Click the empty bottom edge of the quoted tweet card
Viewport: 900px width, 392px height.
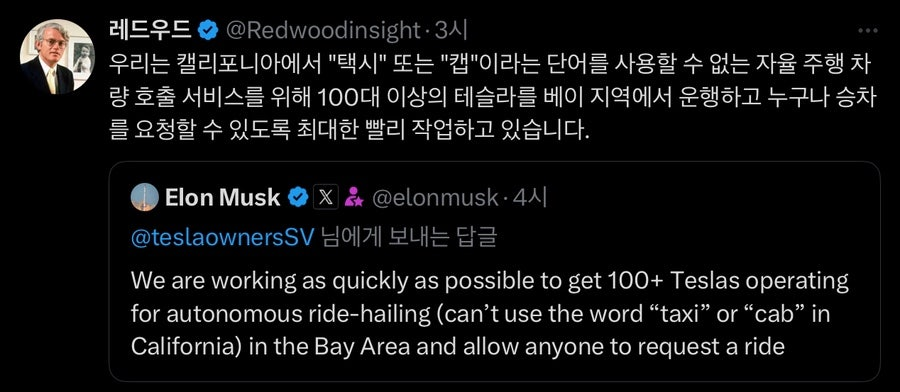(x=494, y=372)
